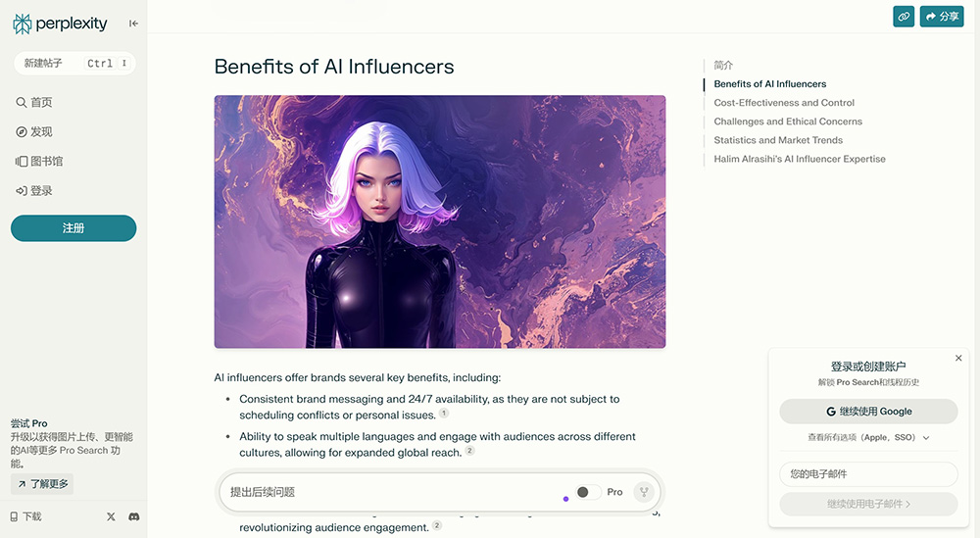The image size is (980, 538).
Task: Click the AI influencer header image
Action: [440, 221]
